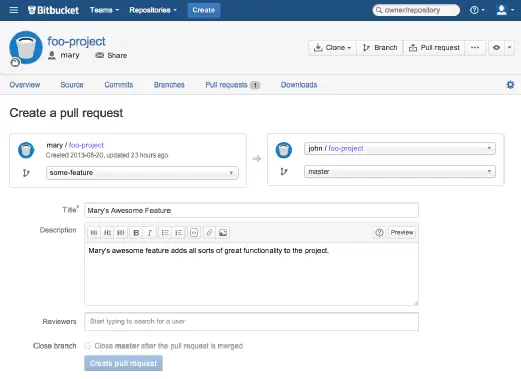Focus the owner/repository search field
This screenshot has width=521, height=379.
416,10
